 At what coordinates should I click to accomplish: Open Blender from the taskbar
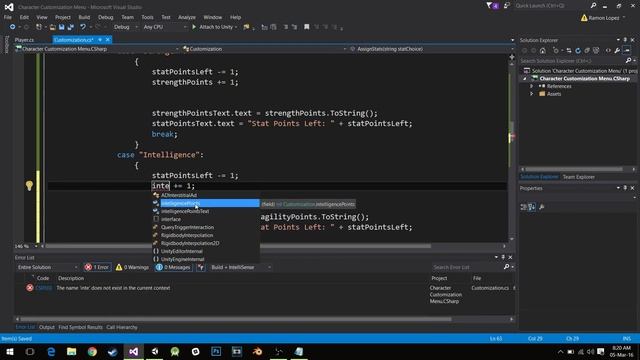click(257, 351)
